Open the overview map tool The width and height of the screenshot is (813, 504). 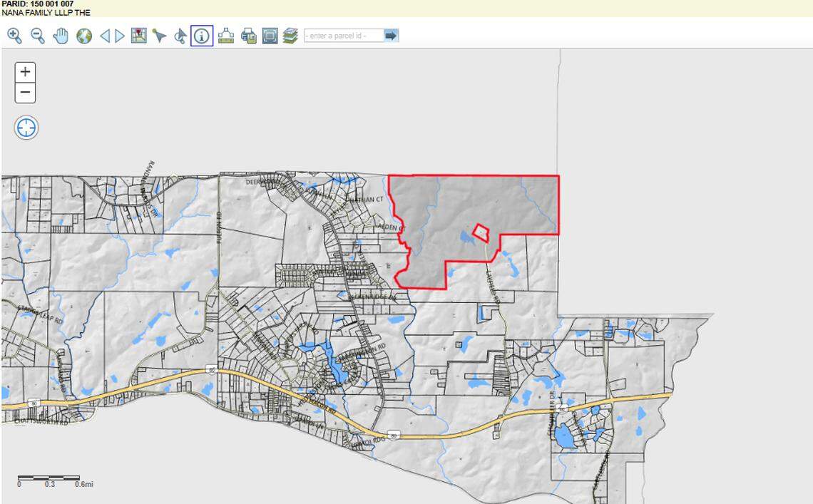pyautogui.click(x=138, y=35)
